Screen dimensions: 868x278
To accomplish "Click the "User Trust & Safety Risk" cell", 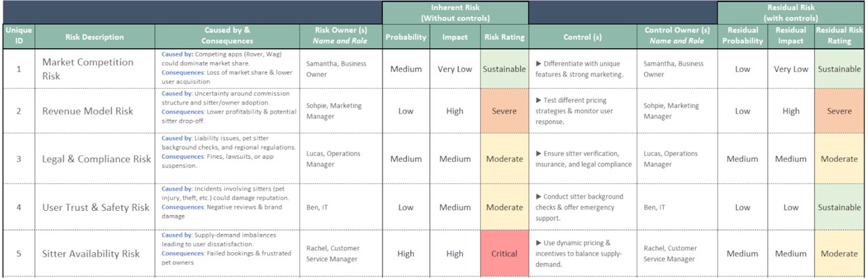I will pyautogui.click(x=94, y=207).
